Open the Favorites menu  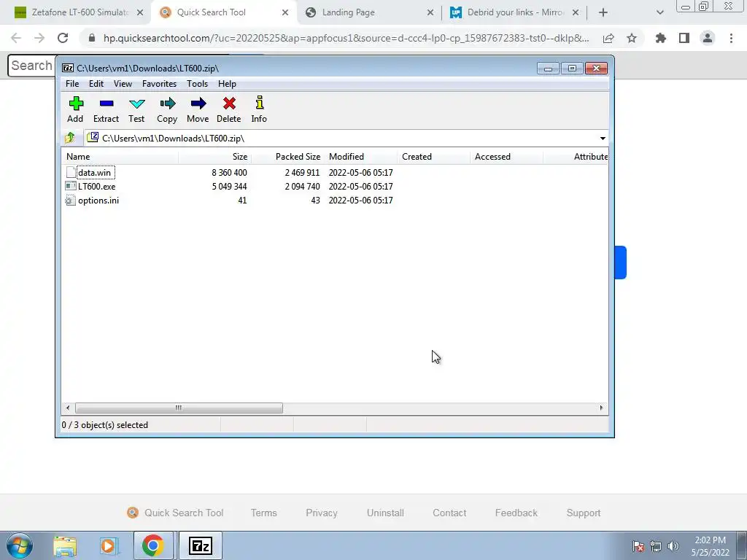[x=160, y=84]
